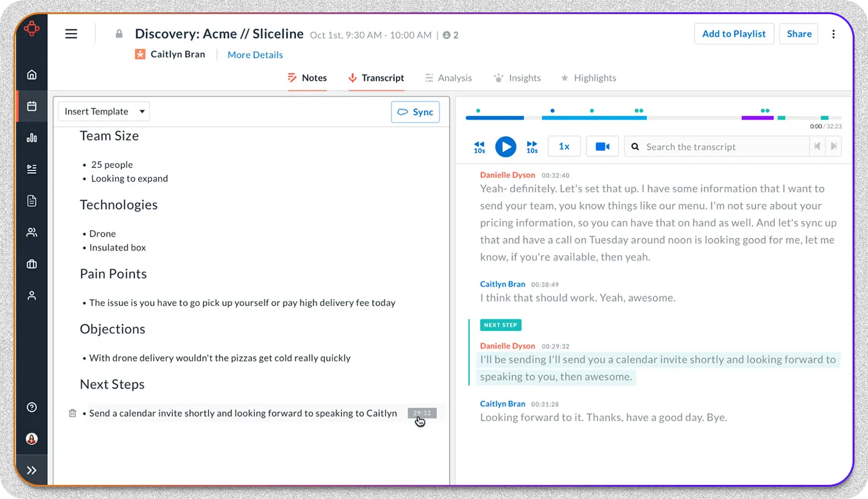This screenshot has width=868, height=499.
Task: Click the attendee count icon showing 2
Action: click(x=451, y=35)
